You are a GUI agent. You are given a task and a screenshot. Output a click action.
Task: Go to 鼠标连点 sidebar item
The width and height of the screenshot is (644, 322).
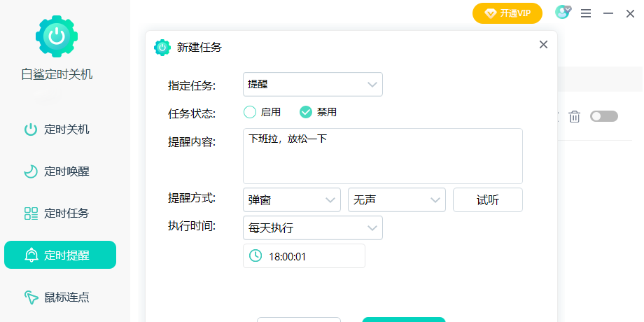tap(59, 297)
